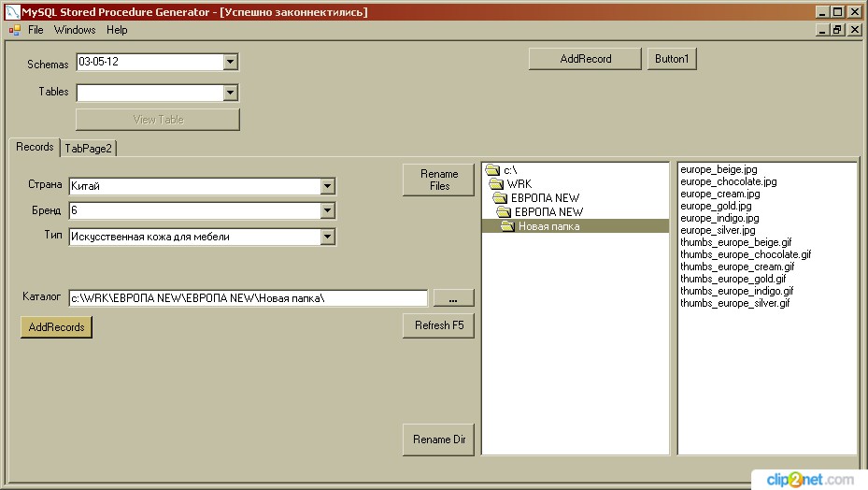
Task: Select file thumbs_europe_silver.gif
Action: (x=734, y=303)
